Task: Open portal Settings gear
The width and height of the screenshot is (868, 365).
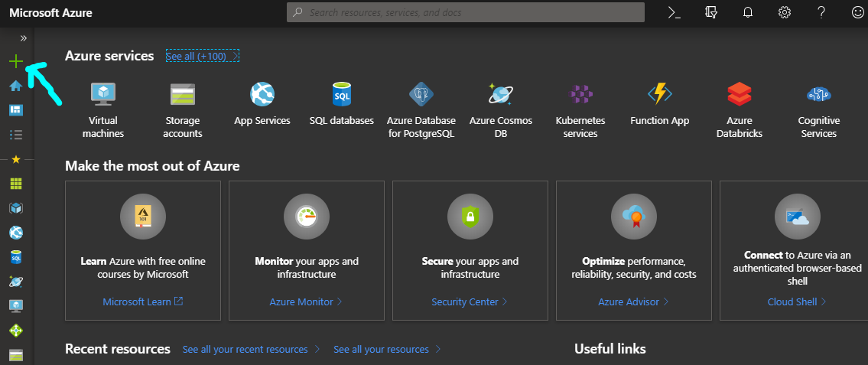Action: click(785, 12)
